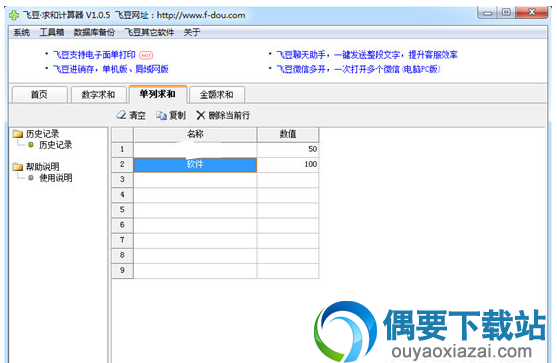
Task: Select the cell with value 100
Action: click(288, 164)
